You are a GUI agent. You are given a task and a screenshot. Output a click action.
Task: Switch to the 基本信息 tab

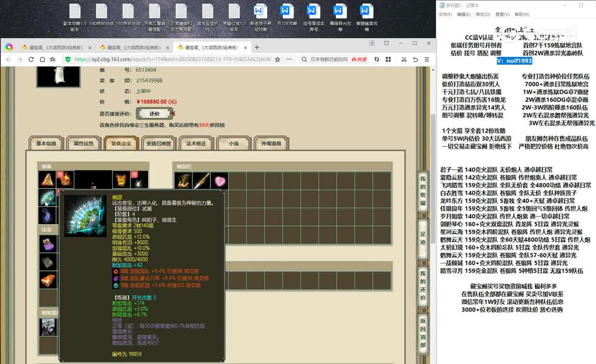[46, 143]
